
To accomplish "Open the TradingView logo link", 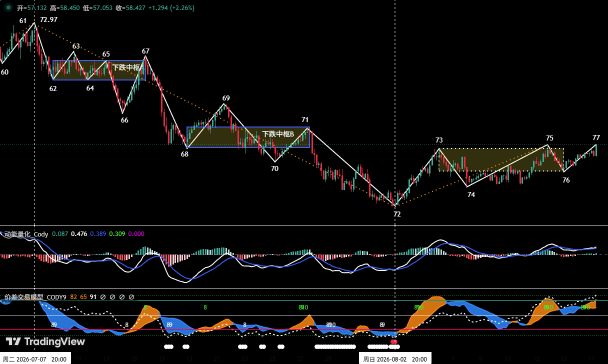I will pos(45,341).
